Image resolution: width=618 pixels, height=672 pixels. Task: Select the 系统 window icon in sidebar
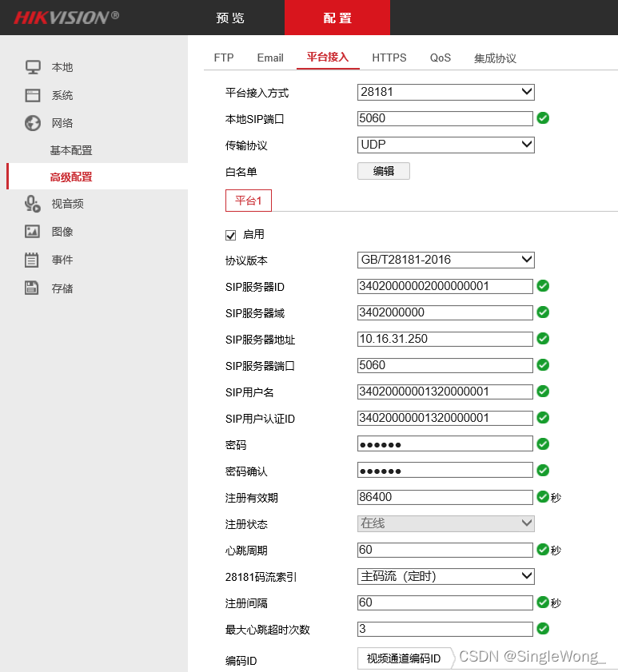coord(33,95)
